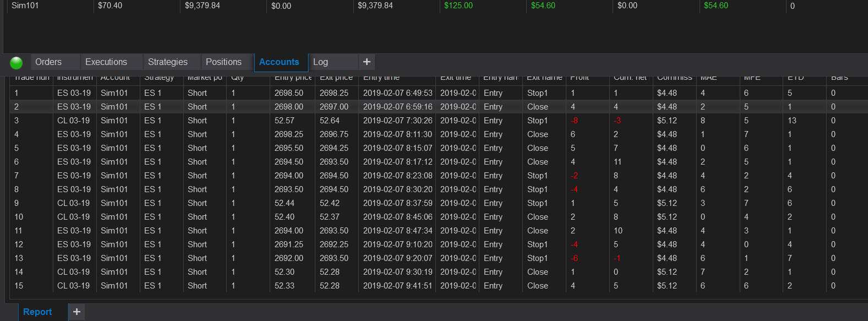Image resolution: width=868 pixels, height=321 pixels.
Task: Click entry price 52.44 in trade 9
Action: pos(285,203)
